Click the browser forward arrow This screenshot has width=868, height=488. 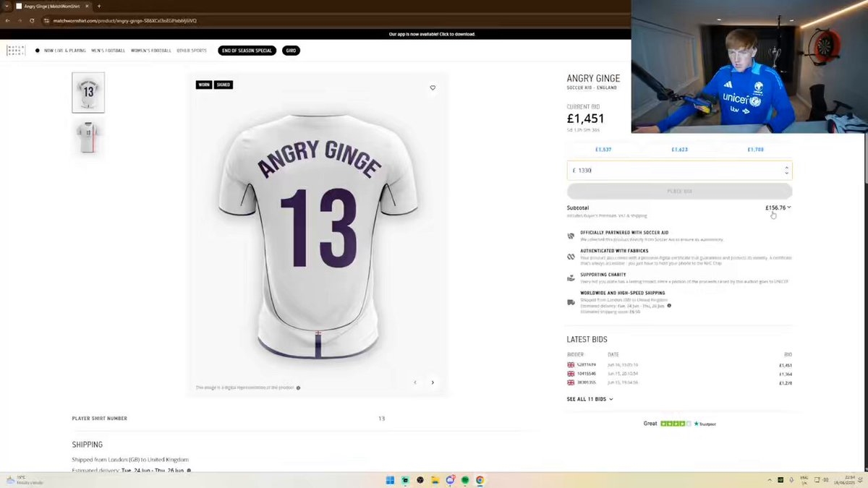coord(20,20)
